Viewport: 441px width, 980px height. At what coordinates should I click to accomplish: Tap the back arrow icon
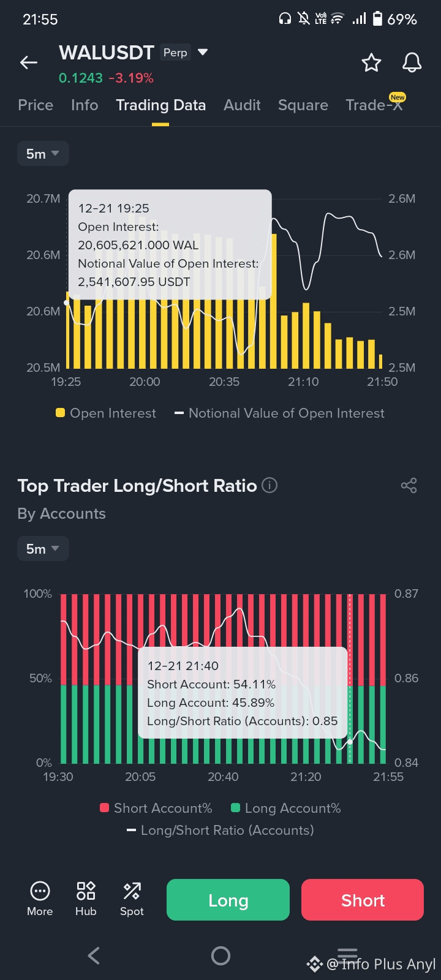pos(29,62)
